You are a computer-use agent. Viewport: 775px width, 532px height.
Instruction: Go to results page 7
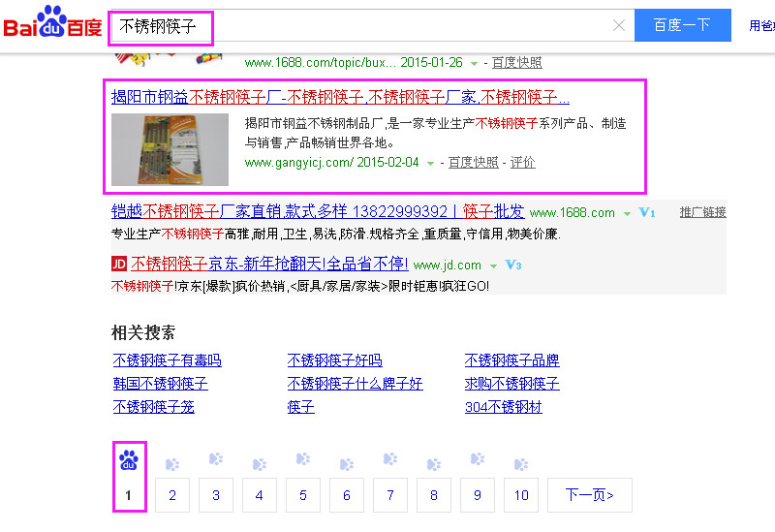pyautogui.click(x=390, y=495)
